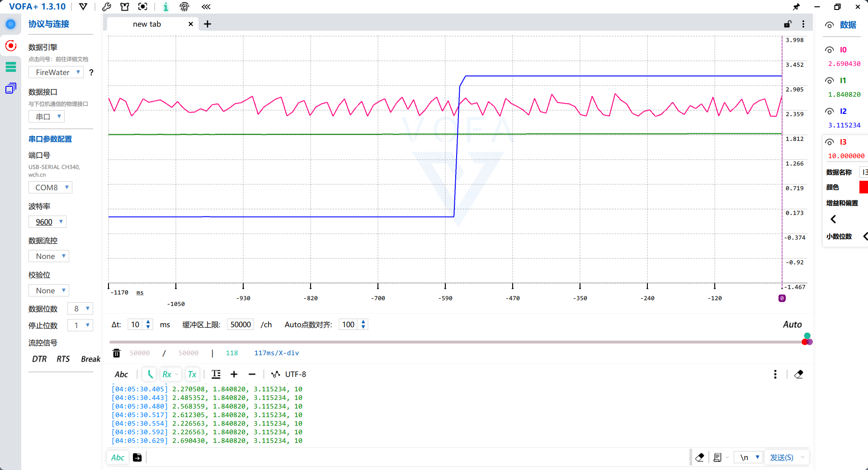Image resolution: width=868 pixels, height=470 pixels.
Task: Click the Auto点数对齐 100 stepper arrows
Action: pos(363,324)
